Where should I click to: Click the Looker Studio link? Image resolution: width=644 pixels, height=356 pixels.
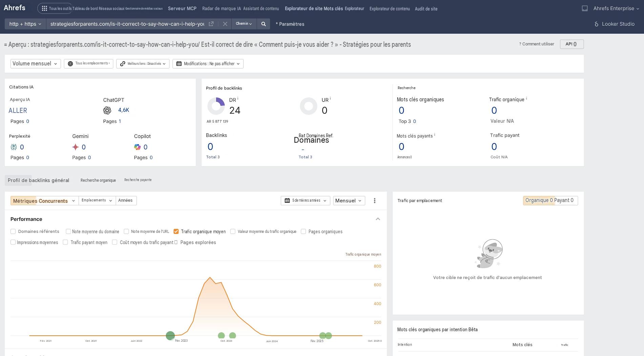(x=618, y=24)
